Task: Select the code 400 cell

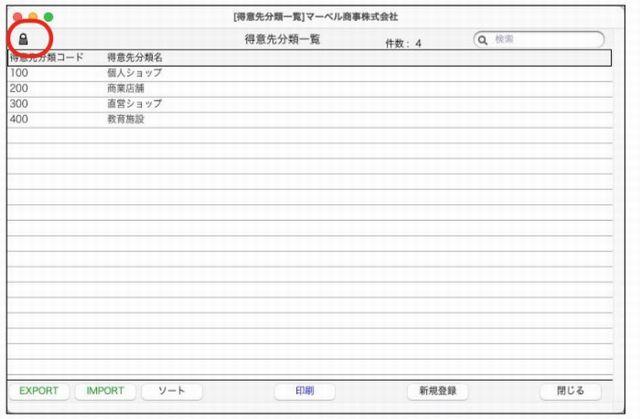Action: click(20, 119)
